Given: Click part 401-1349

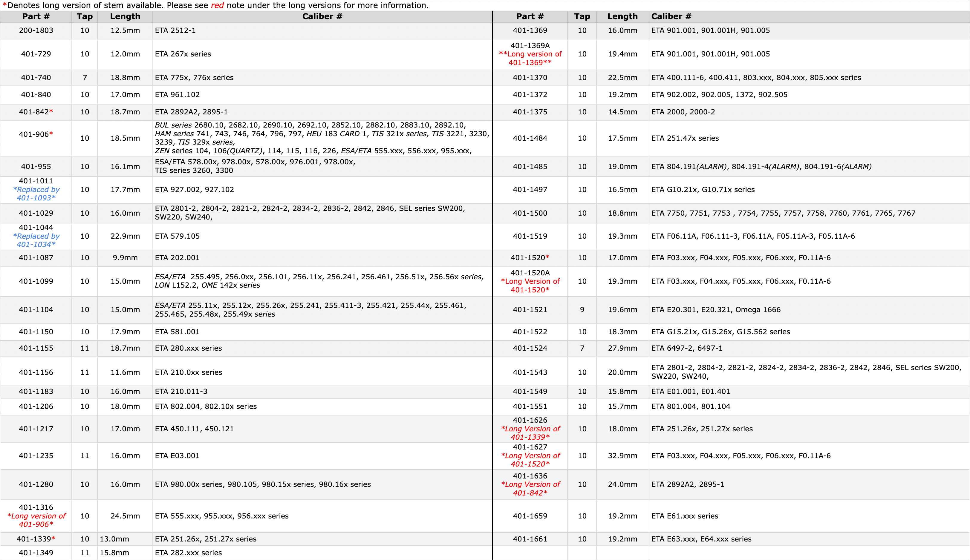Looking at the screenshot, I should [36, 553].
